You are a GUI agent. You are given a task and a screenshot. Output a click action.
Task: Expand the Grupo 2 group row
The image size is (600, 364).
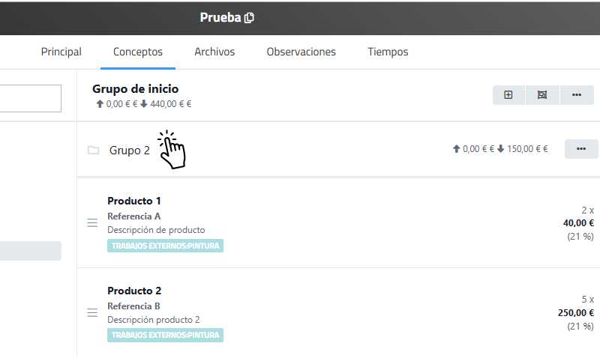click(130, 150)
